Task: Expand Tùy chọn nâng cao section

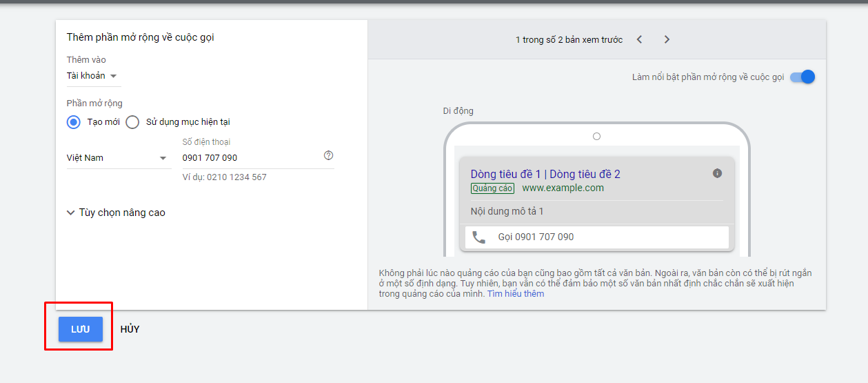Action: pyautogui.click(x=116, y=213)
